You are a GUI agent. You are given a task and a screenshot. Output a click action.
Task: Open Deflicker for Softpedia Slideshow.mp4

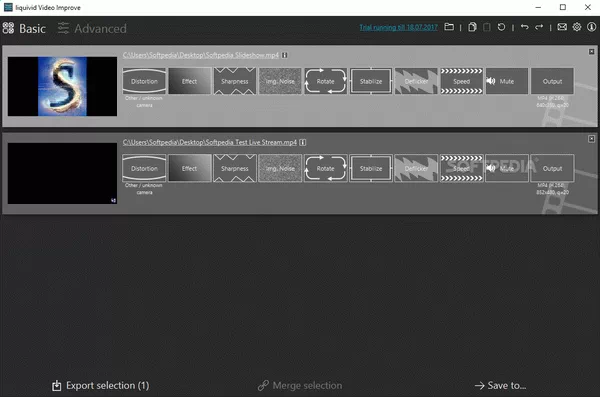point(416,81)
